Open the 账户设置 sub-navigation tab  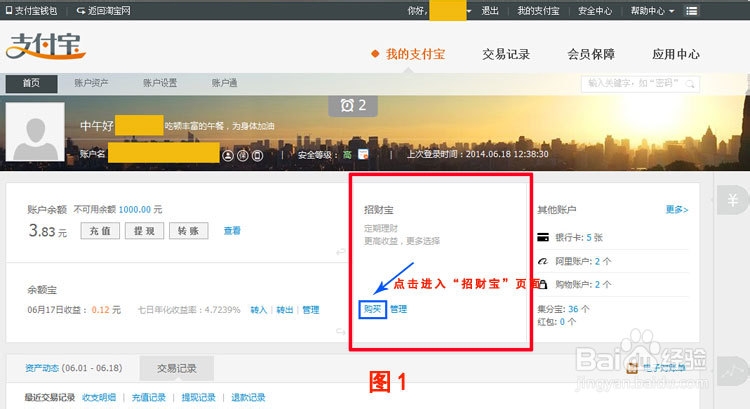coord(160,83)
